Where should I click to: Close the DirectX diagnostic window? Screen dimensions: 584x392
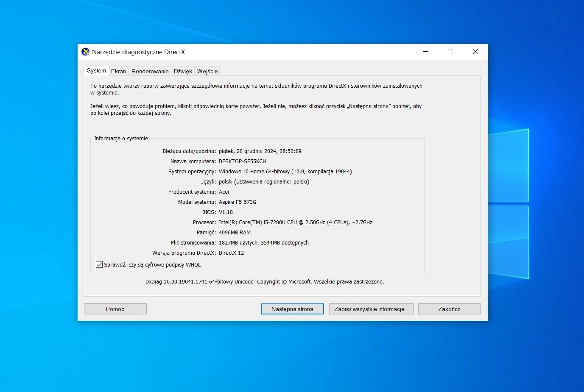point(475,52)
